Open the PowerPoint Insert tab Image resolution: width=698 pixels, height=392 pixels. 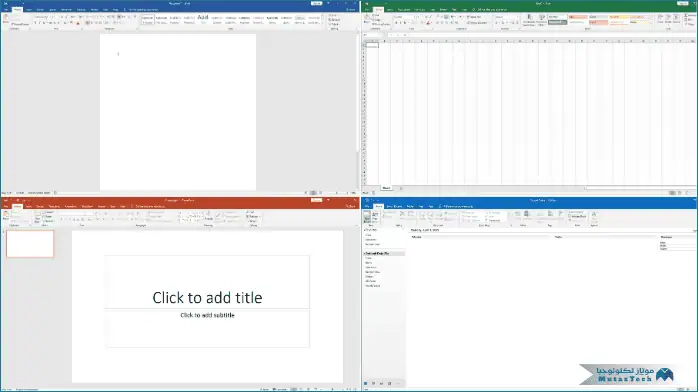point(28,206)
